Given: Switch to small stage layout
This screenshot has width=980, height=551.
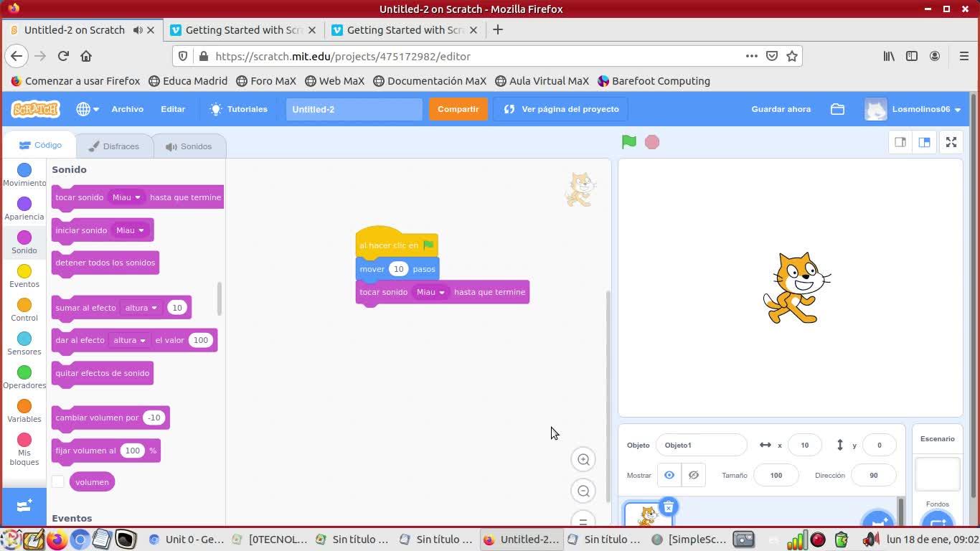Looking at the screenshot, I should pos(900,142).
